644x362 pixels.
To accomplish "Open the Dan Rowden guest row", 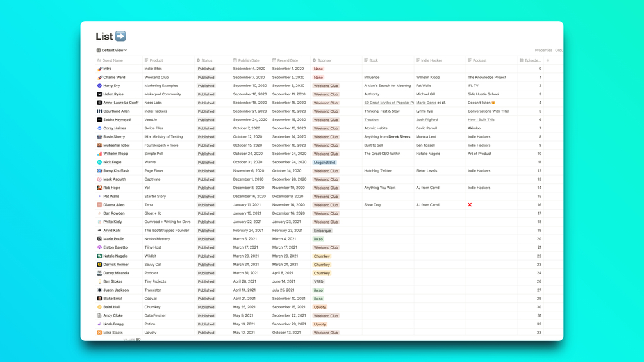I will coord(114,213).
